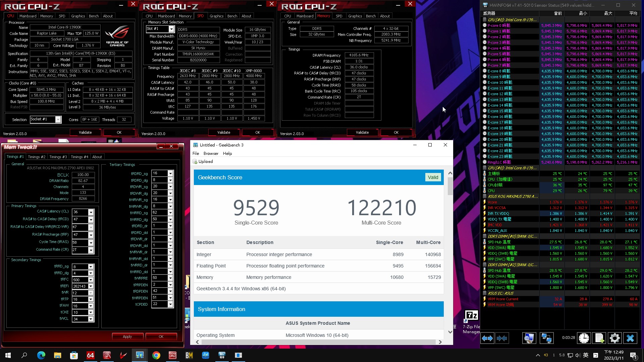Open HWiNFO sensor settings gear icon
Viewport: 644px width, 362px height.
[614, 338]
